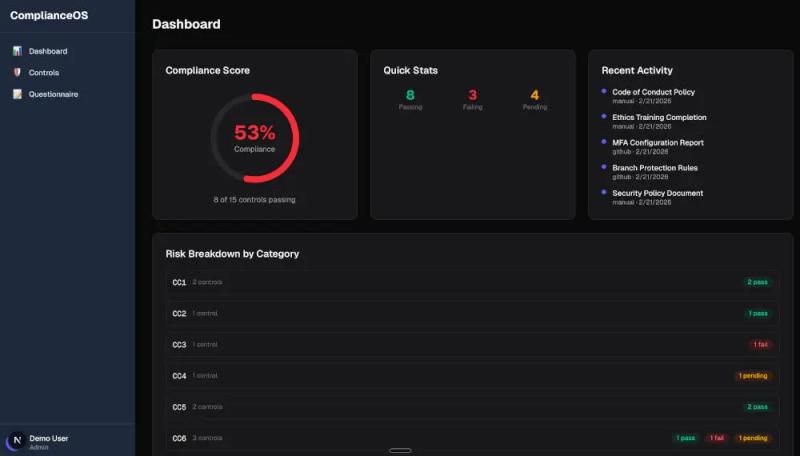Click the '2 pass' badge on CC5
The height and width of the screenshot is (456, 800).
(x=757, y=407)
